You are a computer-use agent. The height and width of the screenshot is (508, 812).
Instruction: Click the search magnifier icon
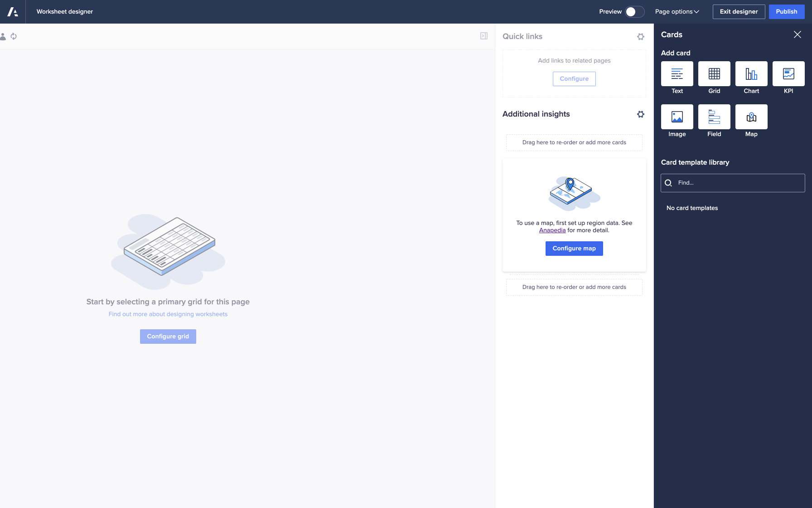tap(668, 183)
